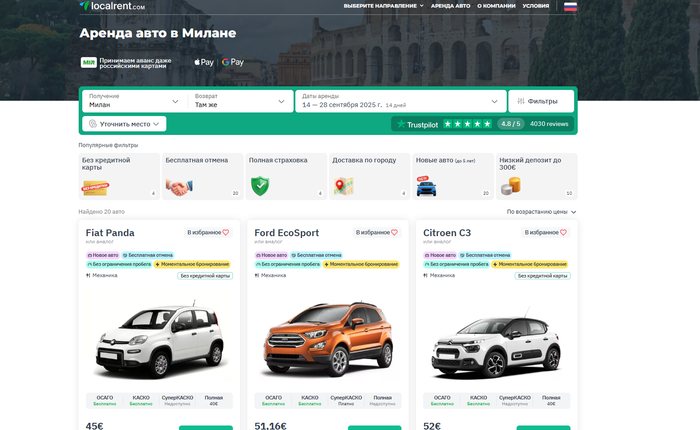Add Fiat Panda to favorites
Image resolution: width=700 pixels, height=430 pixels.
coord(208,232)
